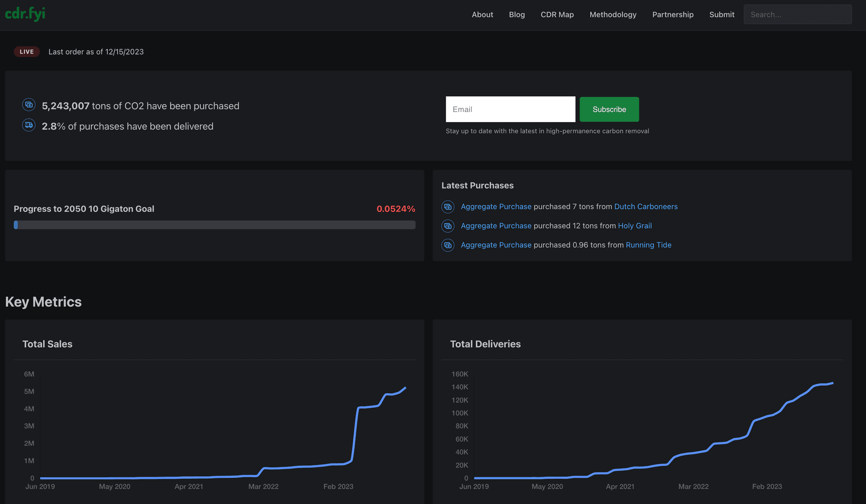
Task: Click Aggregate Purchase link in 0.96 tons row
Action: tap(496, 245)
